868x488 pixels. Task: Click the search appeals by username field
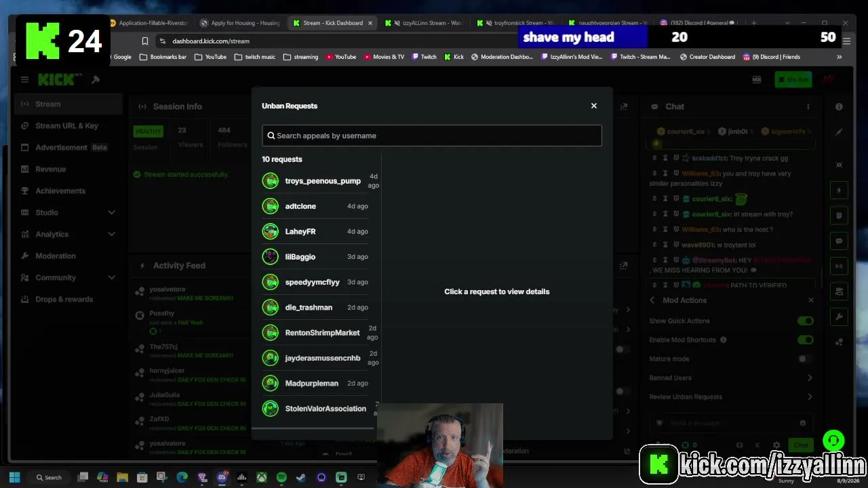[432, 136]
